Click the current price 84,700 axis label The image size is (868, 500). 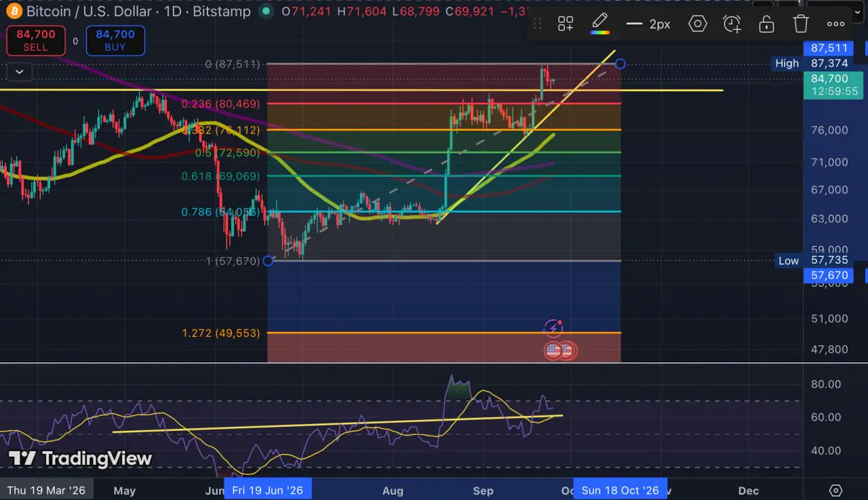pyautogui.click(x=833, y=85)
